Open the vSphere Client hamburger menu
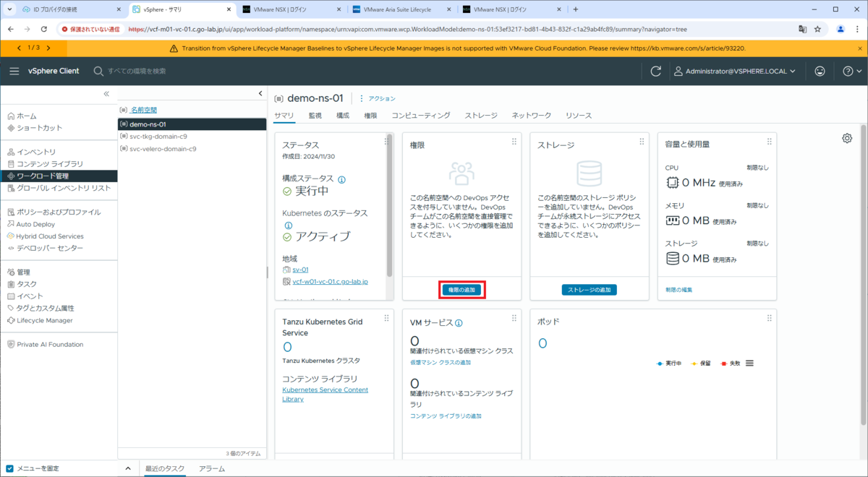This screenshot has height=477, width=868. click(14, 71)
